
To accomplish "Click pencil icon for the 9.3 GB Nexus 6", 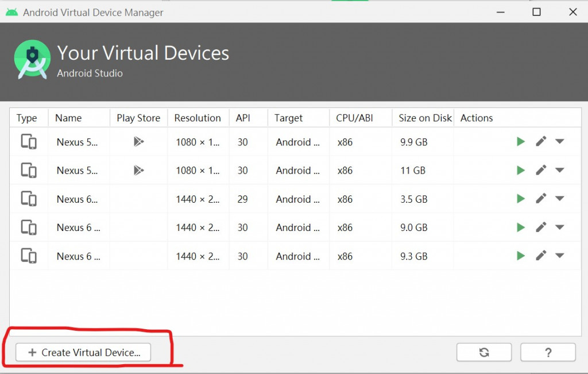I will pyautogui.click(x=541, y=256).
